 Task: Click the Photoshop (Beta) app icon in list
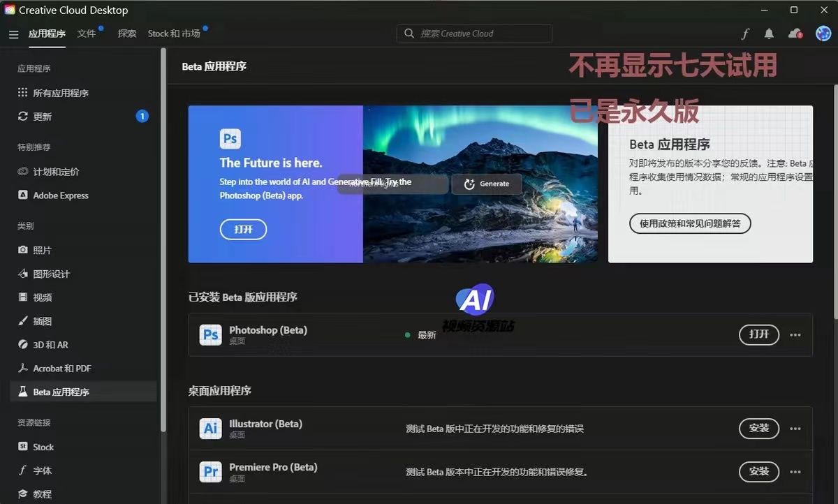click(210, 335)
